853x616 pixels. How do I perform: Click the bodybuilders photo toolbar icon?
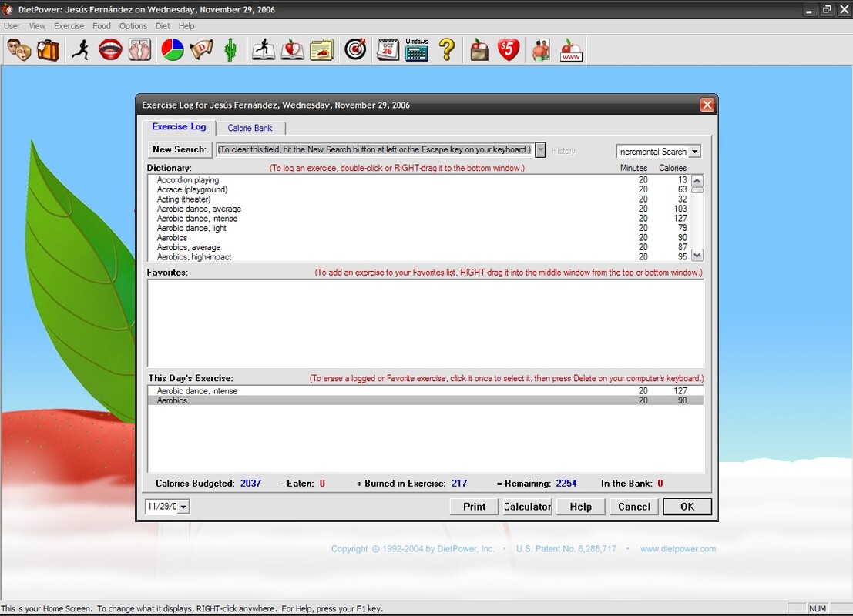click(x=541, y=50)
